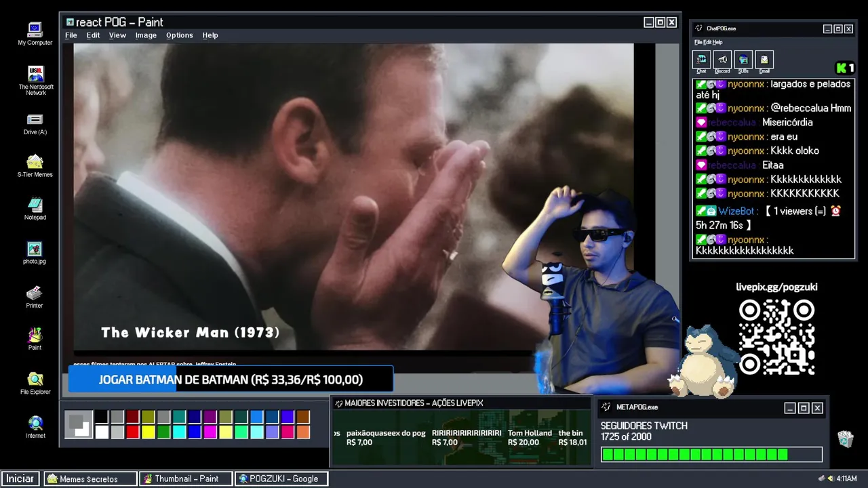Click the Discord megaphone icon in ChatPOG

pyautogui.click(x=722, y=61)
